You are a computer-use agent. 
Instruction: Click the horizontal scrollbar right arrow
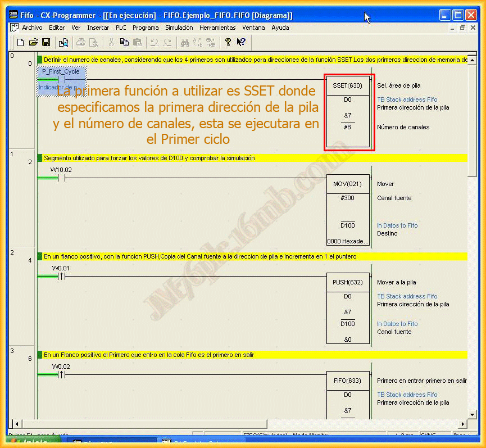click(x=464, y=423)
